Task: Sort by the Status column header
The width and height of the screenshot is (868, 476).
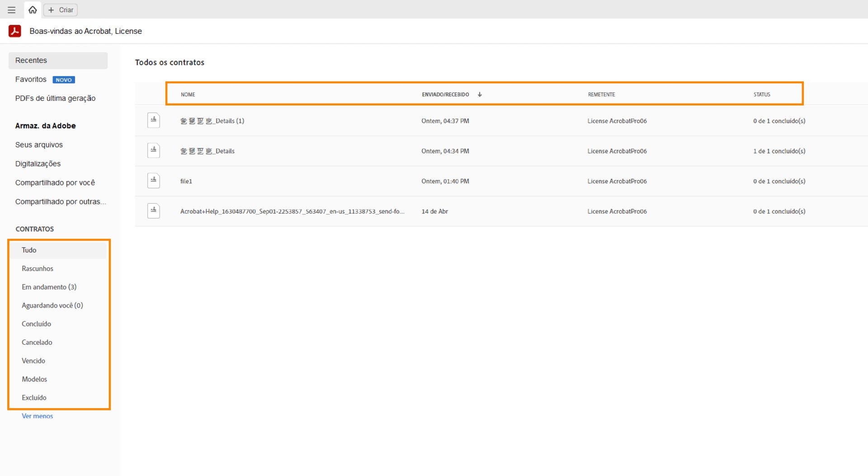Action: coord(762,95)
